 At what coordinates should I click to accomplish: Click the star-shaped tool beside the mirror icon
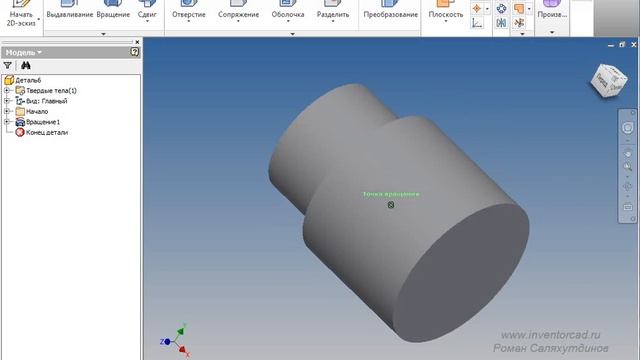519,22
